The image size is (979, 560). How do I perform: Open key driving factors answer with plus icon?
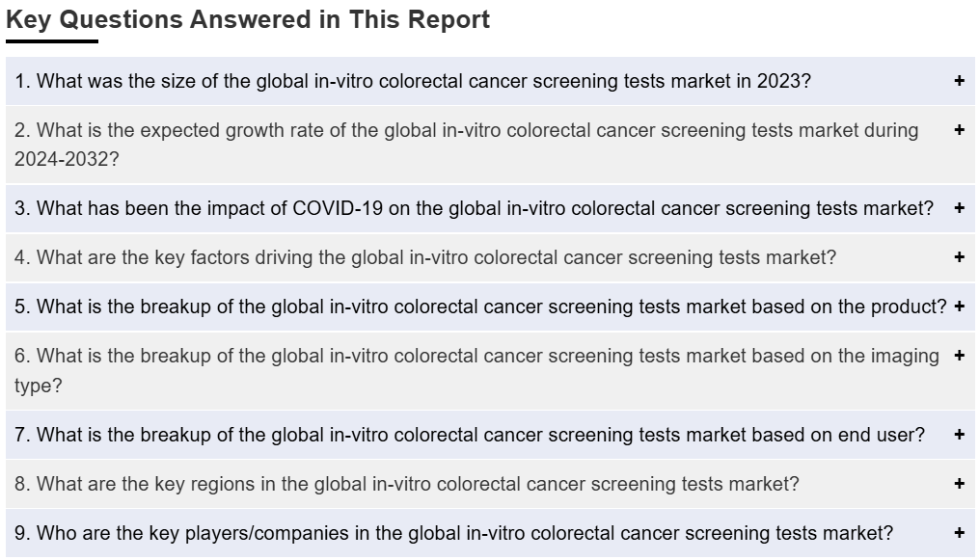tap(959, 257)
